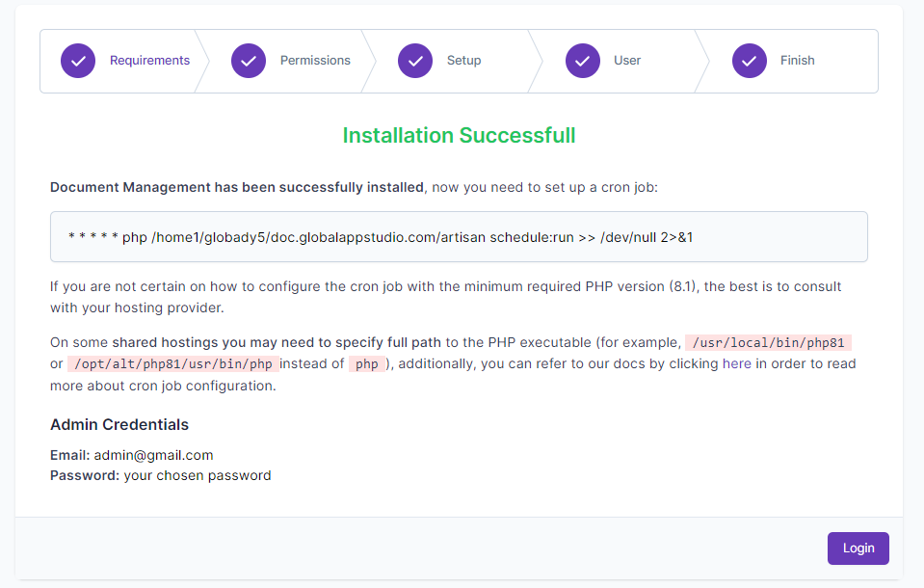
Task: Click the /opt/alt/php81/usr/bin/php code snippet
Action: click(x=173, y=364)
